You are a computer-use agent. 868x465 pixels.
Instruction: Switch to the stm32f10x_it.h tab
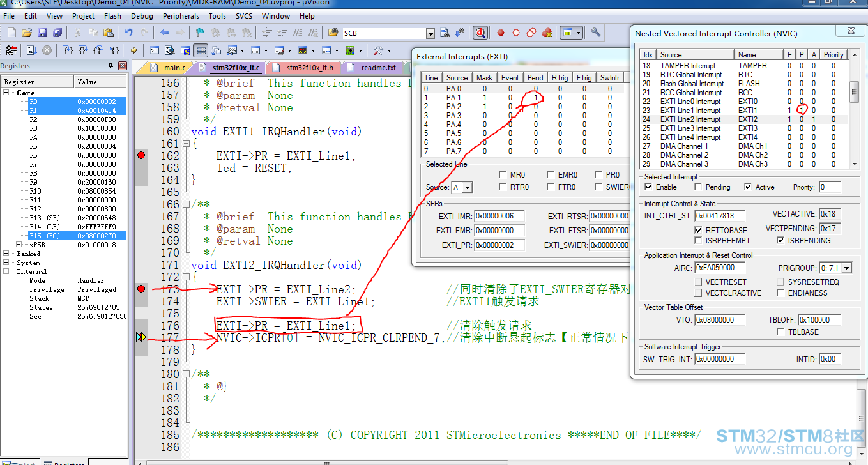[304, 67]
